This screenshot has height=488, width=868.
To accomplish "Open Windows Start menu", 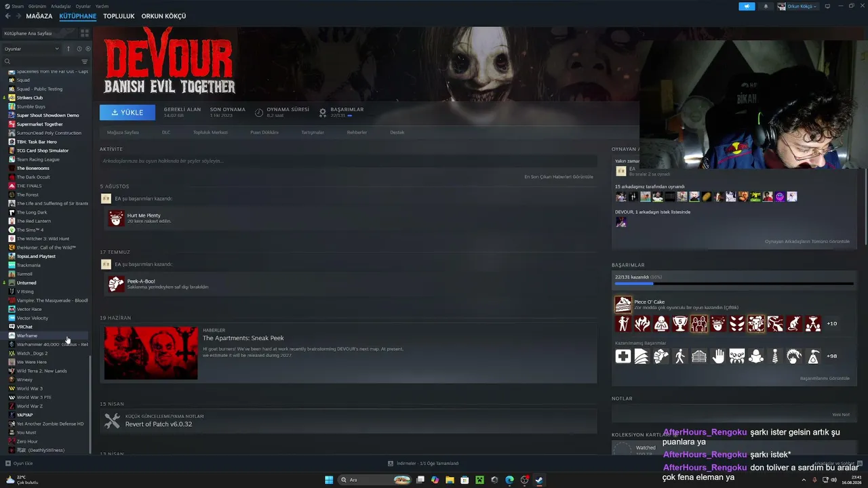I will (329, 480).
